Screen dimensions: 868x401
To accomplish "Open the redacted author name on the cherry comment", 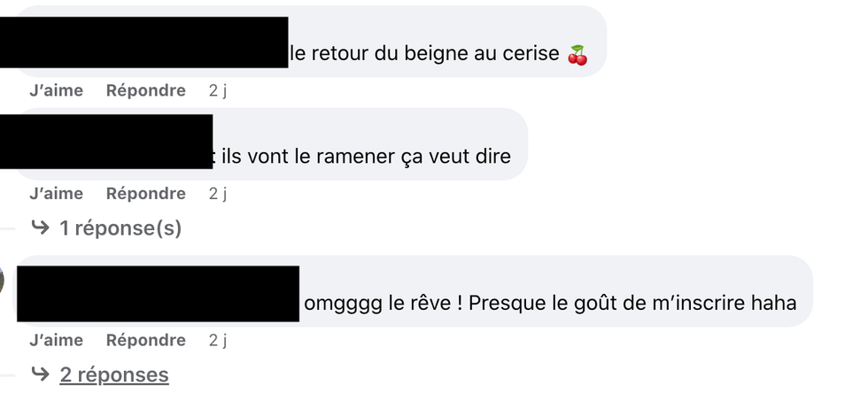I will point(143,42).
